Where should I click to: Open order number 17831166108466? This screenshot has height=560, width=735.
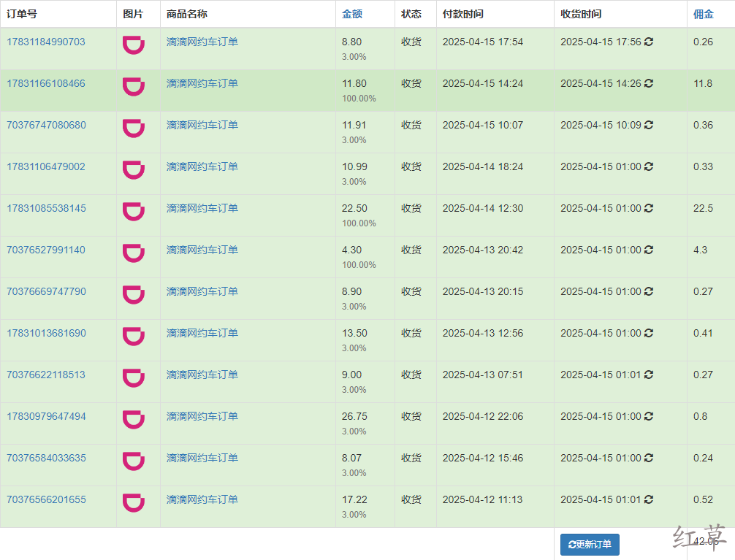point(46,83)
